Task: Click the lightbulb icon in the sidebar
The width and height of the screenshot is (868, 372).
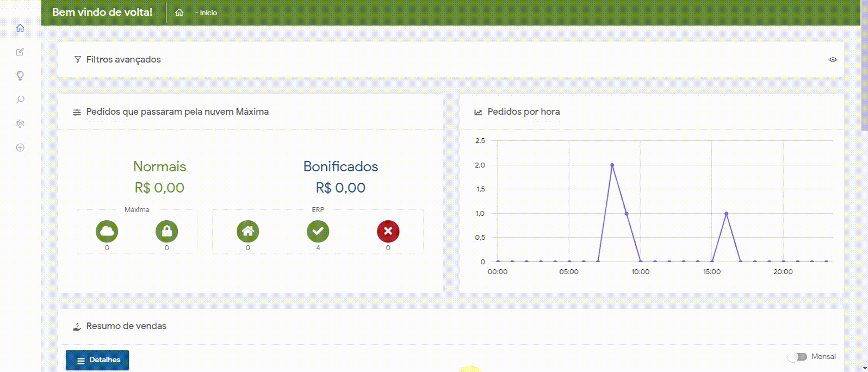Action: point(20,76)
